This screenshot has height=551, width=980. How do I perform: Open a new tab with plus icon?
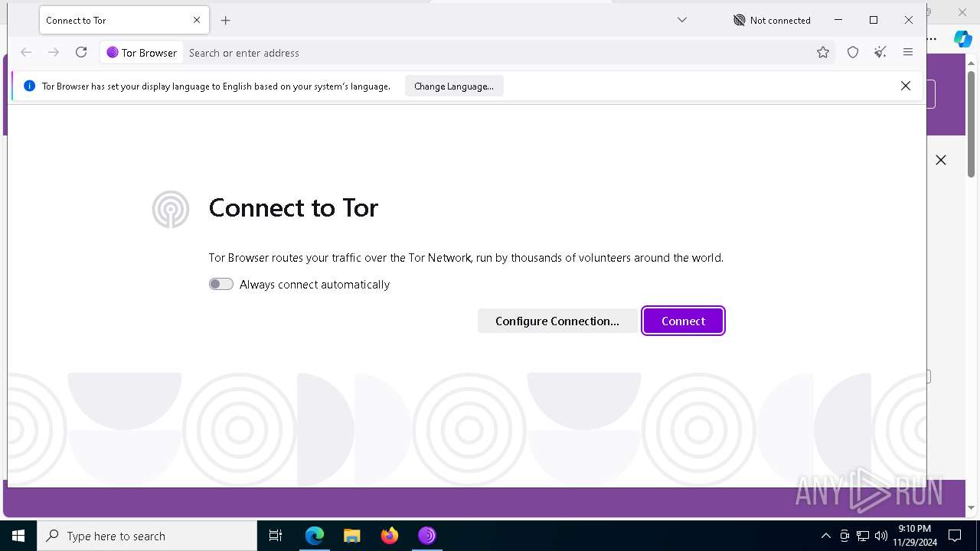(225, 21)
